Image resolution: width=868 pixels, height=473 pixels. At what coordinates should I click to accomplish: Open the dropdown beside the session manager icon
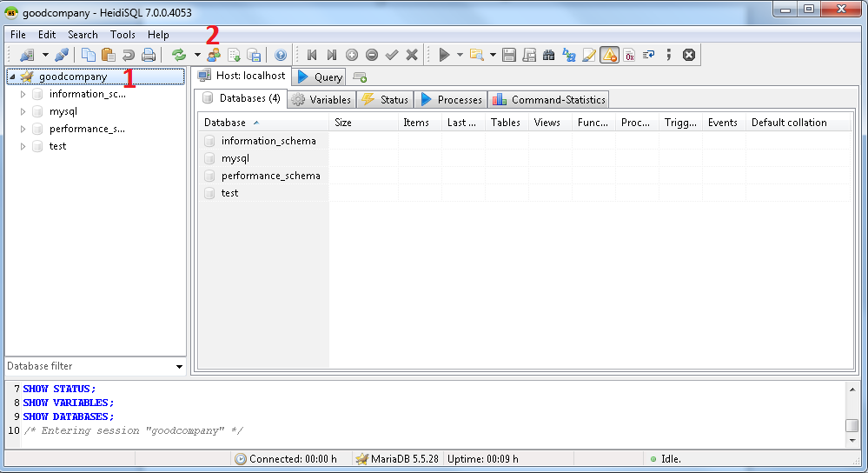(x=45, y=55)
